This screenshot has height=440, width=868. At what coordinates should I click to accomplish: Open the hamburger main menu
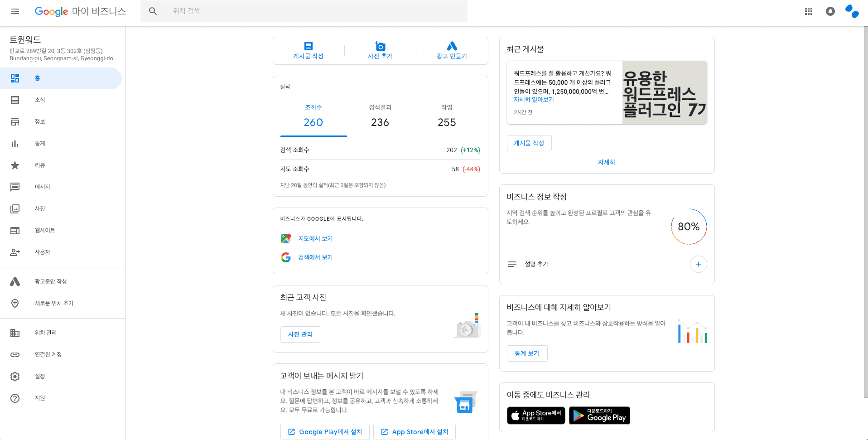[15, 11]
